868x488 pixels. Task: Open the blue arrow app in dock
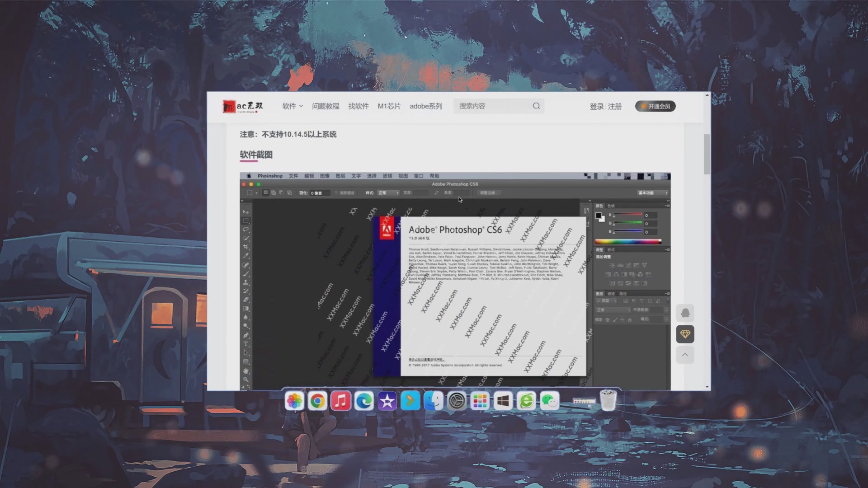coord(410,401)
